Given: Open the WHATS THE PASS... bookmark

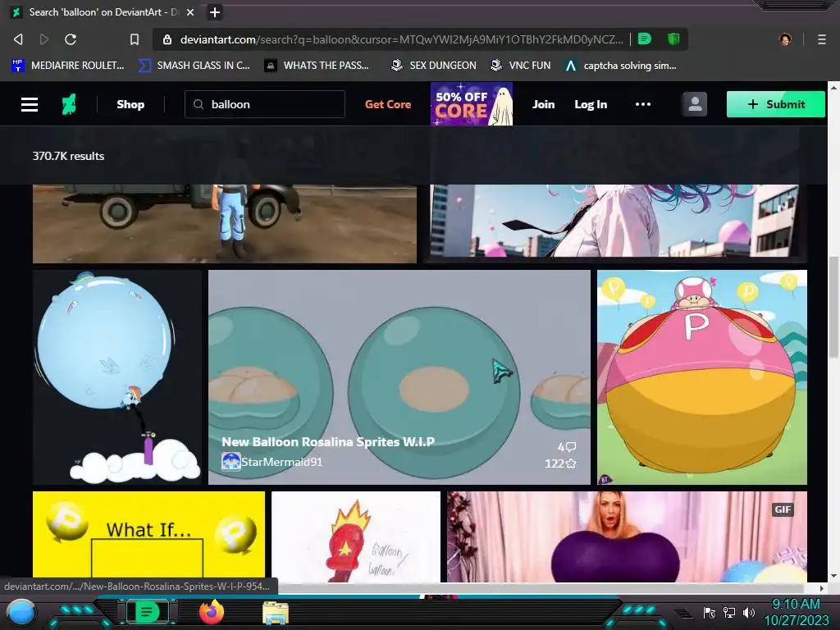Looking at the screenshot, I should 317,66.
